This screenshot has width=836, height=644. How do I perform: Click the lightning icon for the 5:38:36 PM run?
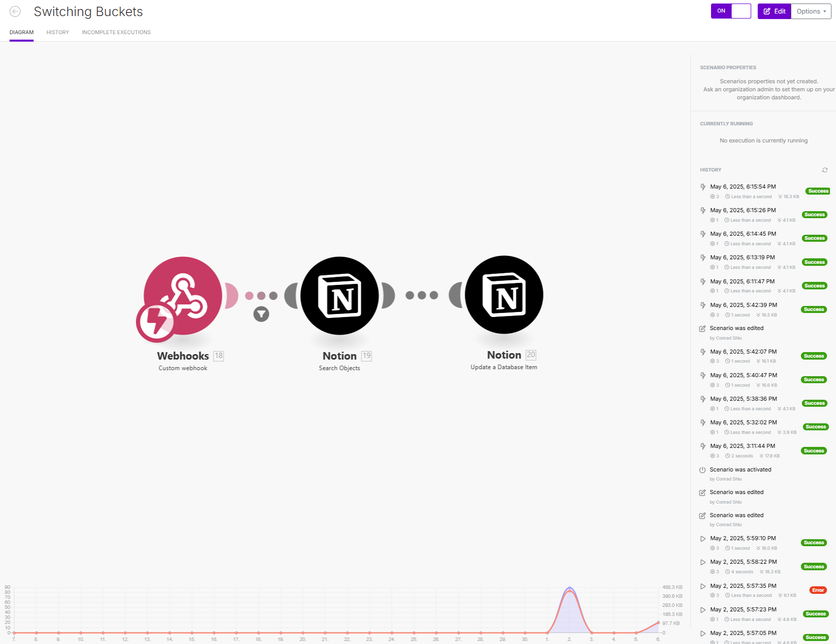click(x=703, y=399)
